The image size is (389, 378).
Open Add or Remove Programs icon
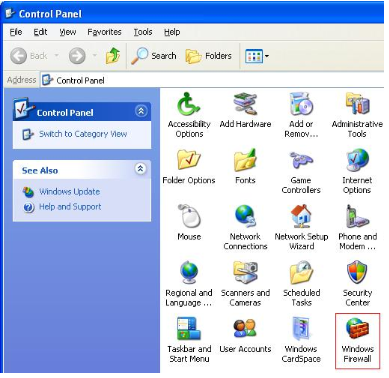tap(301, 115)
